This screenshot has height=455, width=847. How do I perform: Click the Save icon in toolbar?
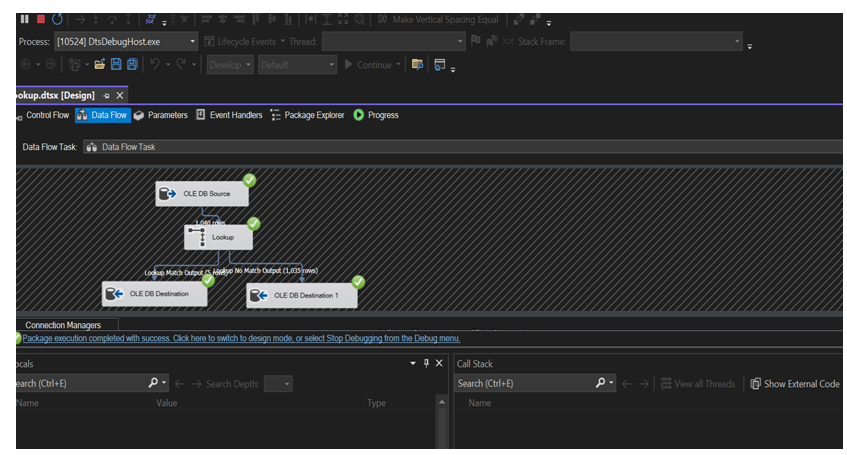(x=116, y=65)
